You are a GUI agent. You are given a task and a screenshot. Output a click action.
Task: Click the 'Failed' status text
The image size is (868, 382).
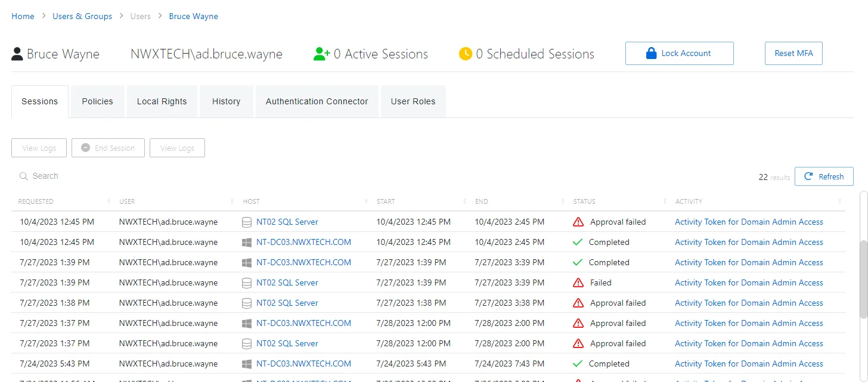coord(601,282)
